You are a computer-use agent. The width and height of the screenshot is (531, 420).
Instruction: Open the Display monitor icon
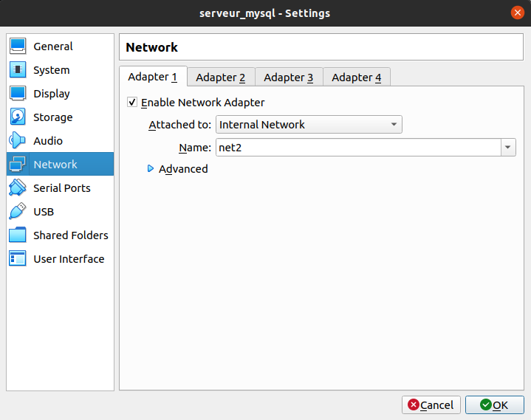click(18, 94)
